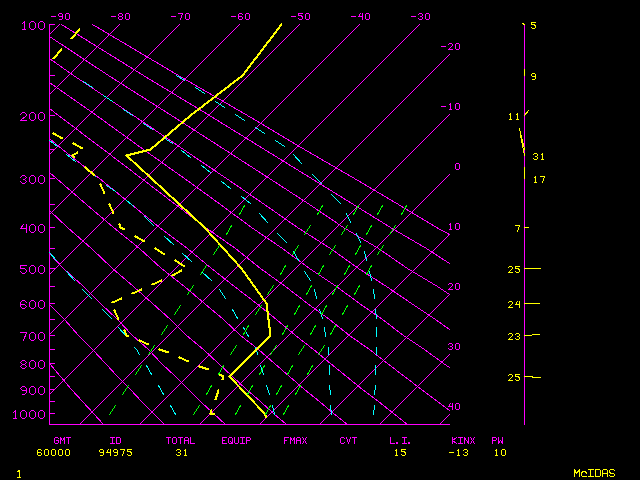This screenshot has height=480, width=640.
Task: Select the PW column header
Action: (497, 440)
